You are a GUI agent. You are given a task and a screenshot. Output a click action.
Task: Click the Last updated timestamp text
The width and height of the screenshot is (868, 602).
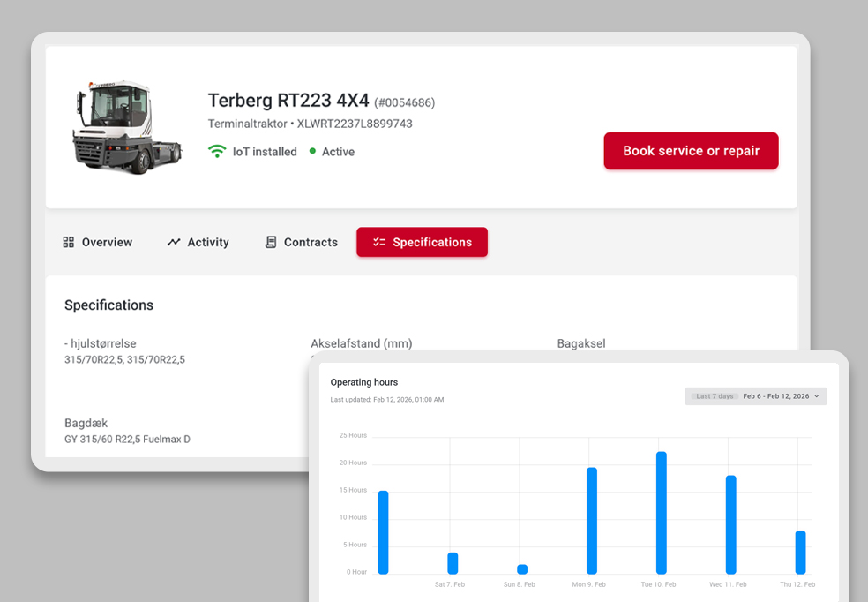[387, 399]
